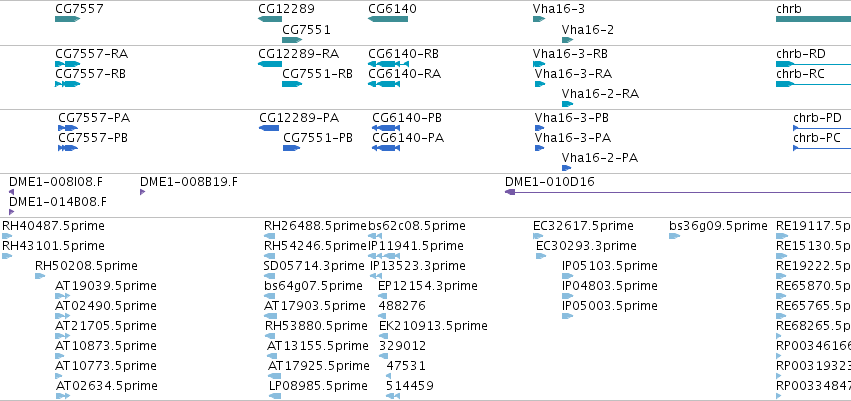Click the EK210913.5prime EST label
851x401 pixels.
(433, 326)
